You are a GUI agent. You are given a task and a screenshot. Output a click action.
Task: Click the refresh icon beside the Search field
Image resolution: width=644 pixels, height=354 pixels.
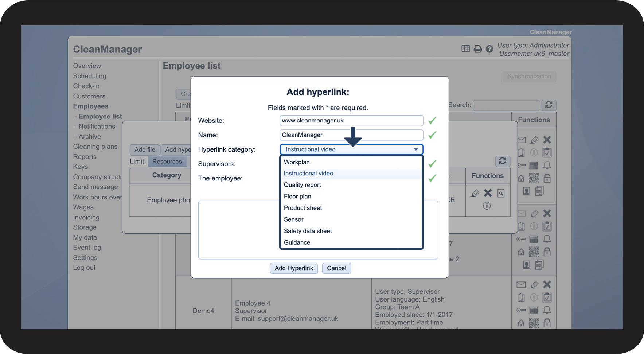549,105
